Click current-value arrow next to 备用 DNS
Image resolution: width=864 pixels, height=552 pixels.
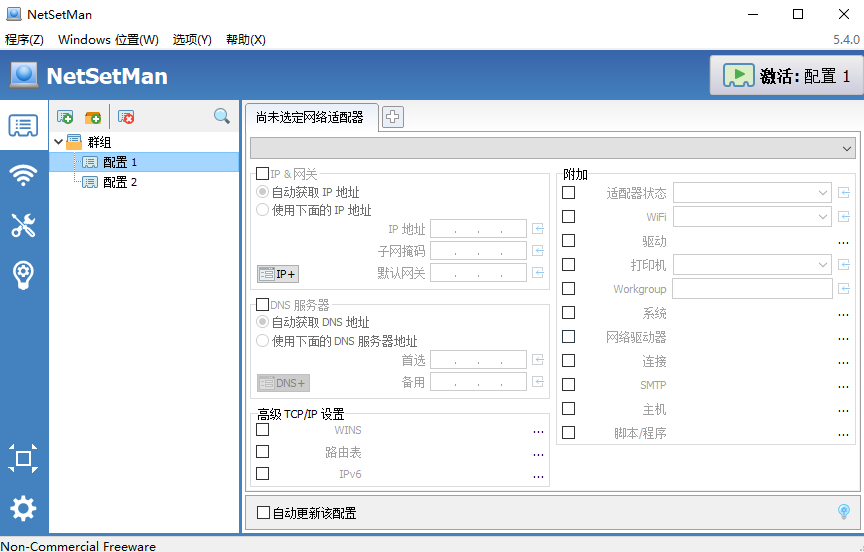click(538, 382)
